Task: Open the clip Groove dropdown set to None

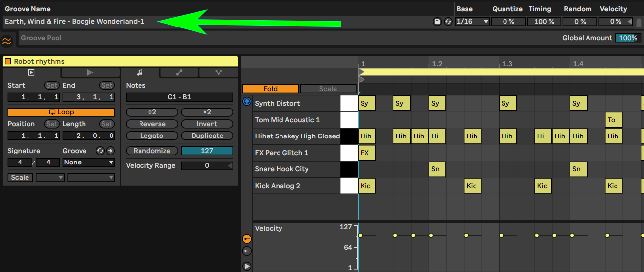Action: coord(89,163)
